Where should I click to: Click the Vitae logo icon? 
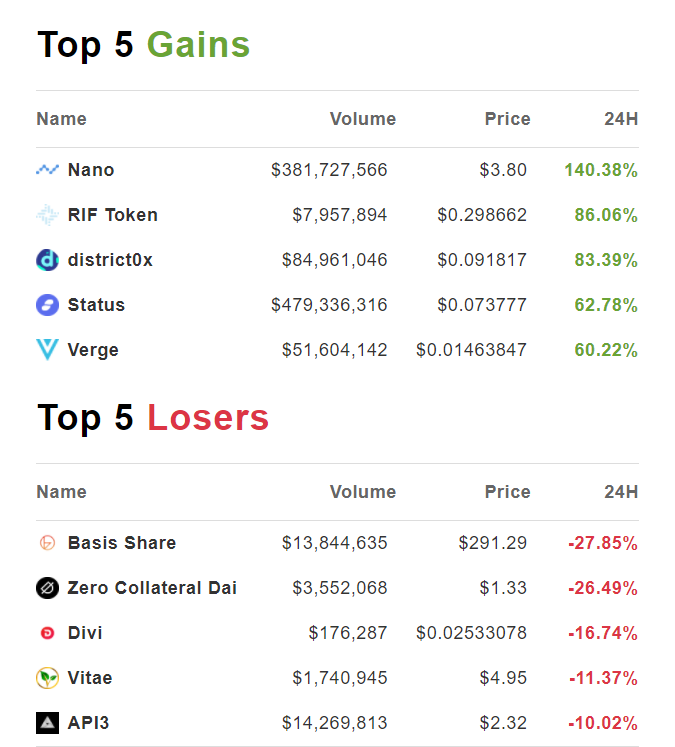pyautogui.click(x=47, y=678)
